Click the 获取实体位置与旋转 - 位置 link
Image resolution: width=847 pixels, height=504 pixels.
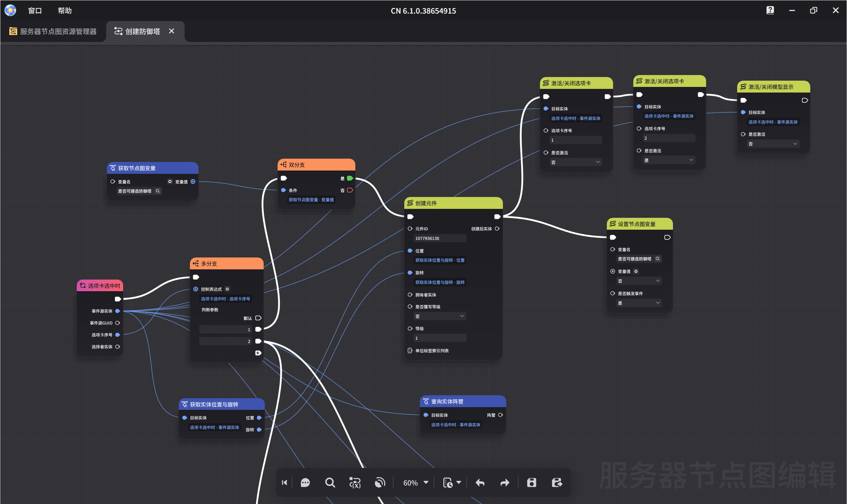coord(440,260)
